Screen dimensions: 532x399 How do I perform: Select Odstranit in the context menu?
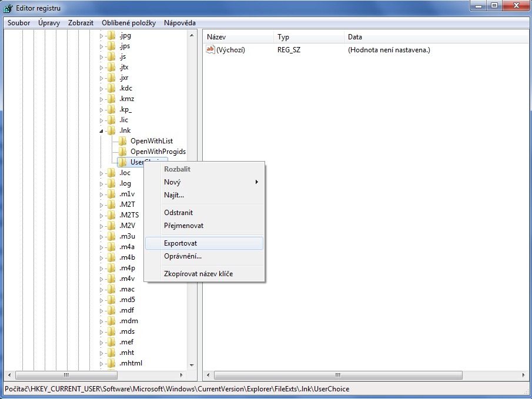178,213
